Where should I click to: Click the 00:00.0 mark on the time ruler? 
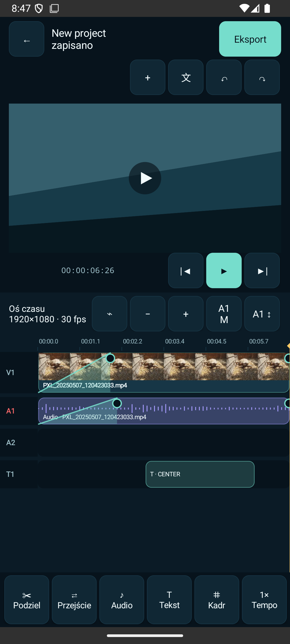pos(48,341)
